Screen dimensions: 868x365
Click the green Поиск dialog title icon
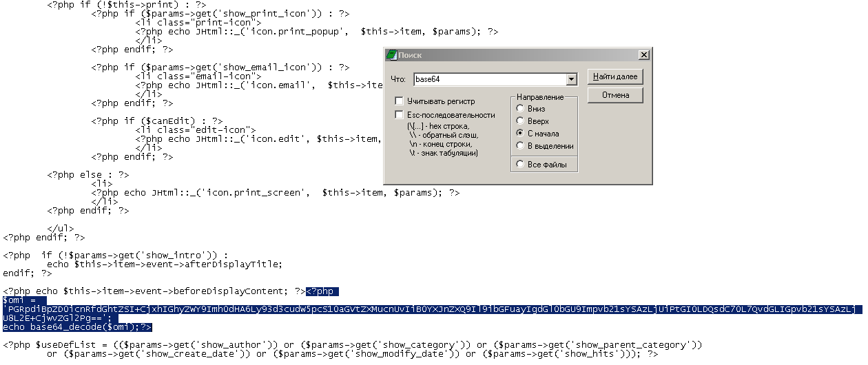point(391,55)
